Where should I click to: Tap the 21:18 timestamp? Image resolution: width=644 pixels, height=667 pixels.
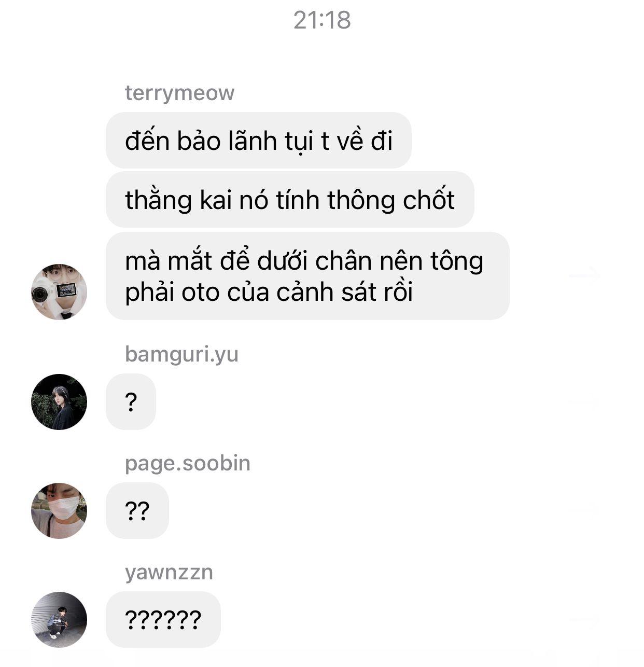pos(322,20)
